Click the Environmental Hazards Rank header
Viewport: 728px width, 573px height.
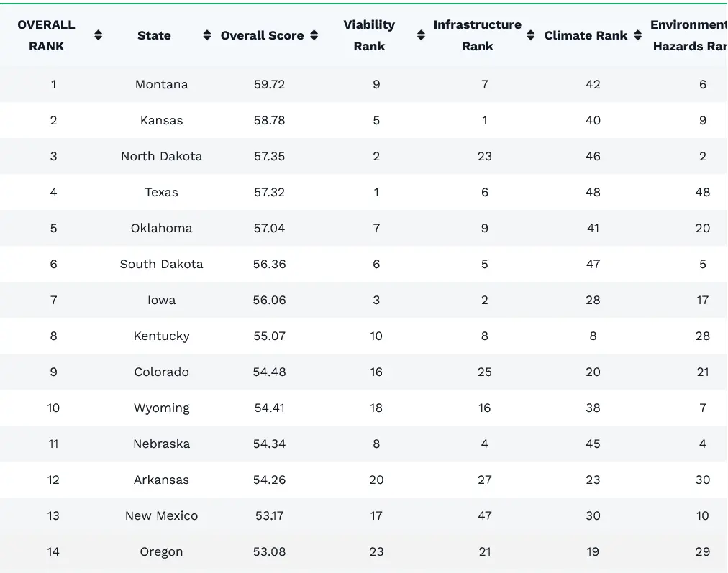point(688,35)
